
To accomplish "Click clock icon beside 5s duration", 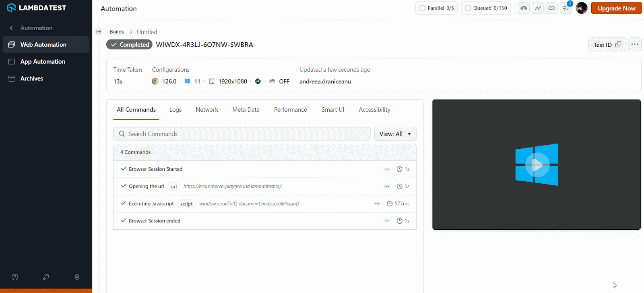I will [x=400, y=187].
